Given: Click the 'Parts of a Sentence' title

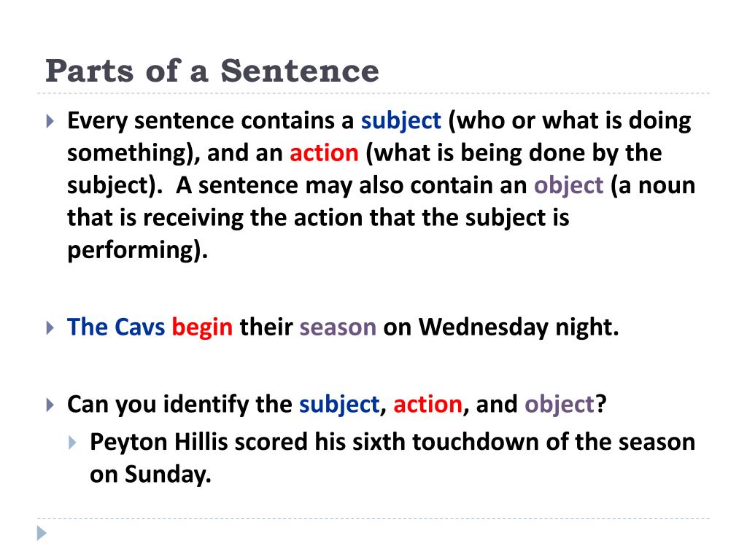Looking at the screenshot, I should 212,71.
